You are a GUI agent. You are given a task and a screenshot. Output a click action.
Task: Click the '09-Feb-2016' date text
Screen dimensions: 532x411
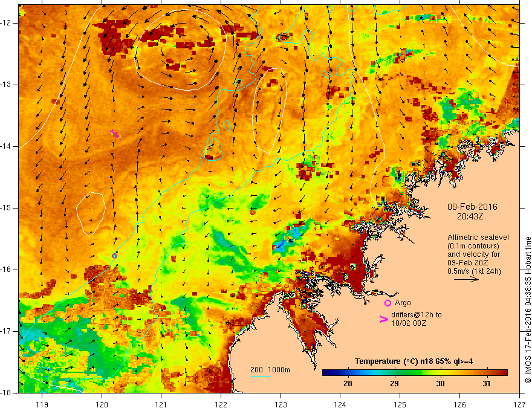(x=472, y=207)
